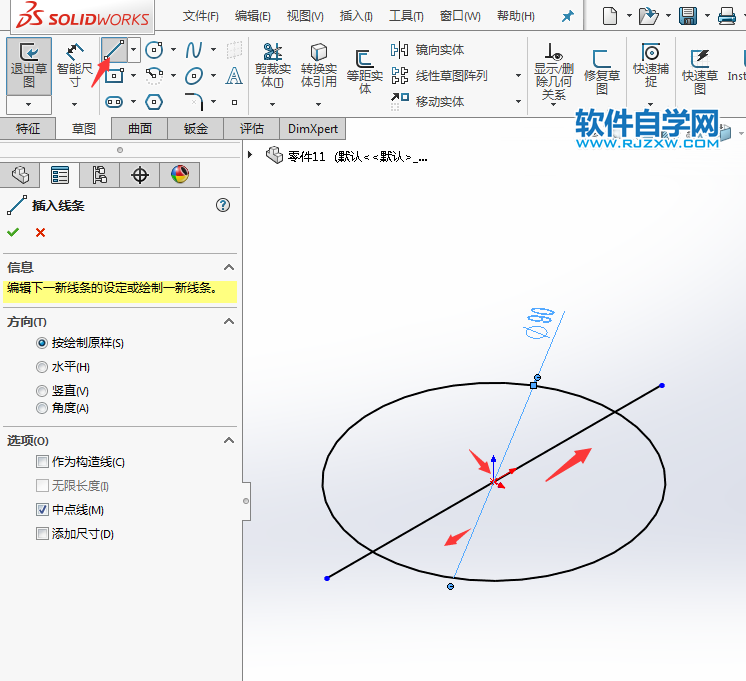Click the circle's top handle point
The image size is (746, 681).
pos(533,385)
